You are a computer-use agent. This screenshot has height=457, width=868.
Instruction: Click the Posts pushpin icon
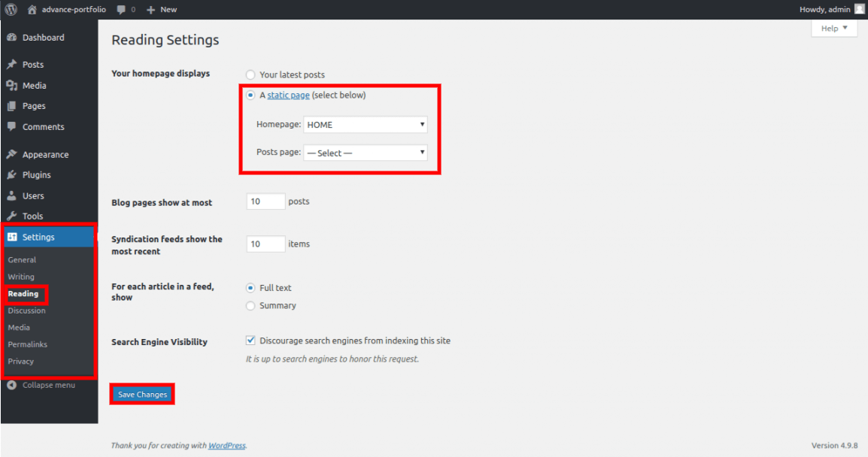(11, 64)
